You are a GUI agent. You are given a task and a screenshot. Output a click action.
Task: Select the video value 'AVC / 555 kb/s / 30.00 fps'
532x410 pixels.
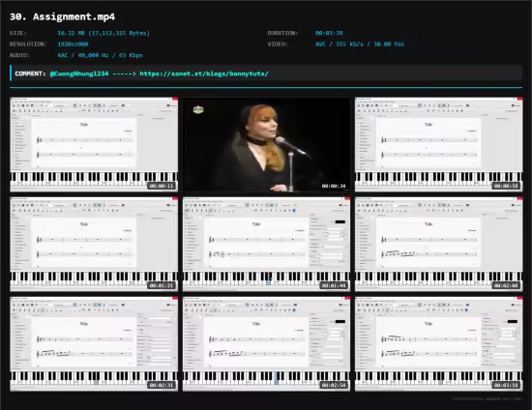[x=360, y=44]
